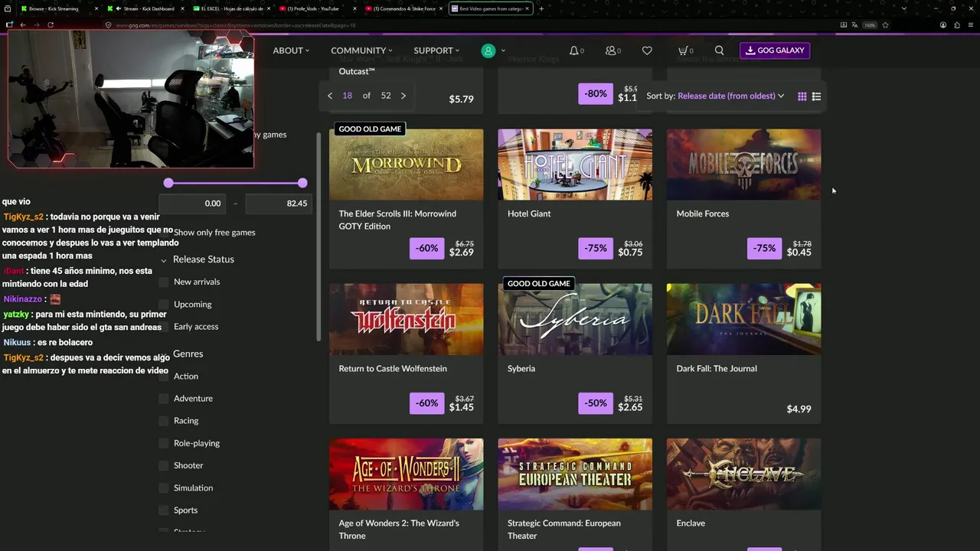Click the GOG GALAXY download button
980x551 pixels.
[775, 51]
